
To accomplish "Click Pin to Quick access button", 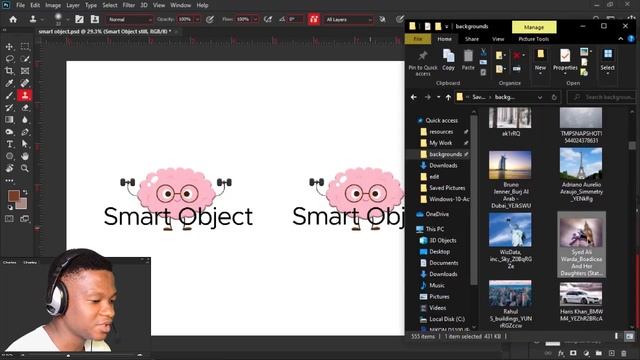I will click(423, 62).
